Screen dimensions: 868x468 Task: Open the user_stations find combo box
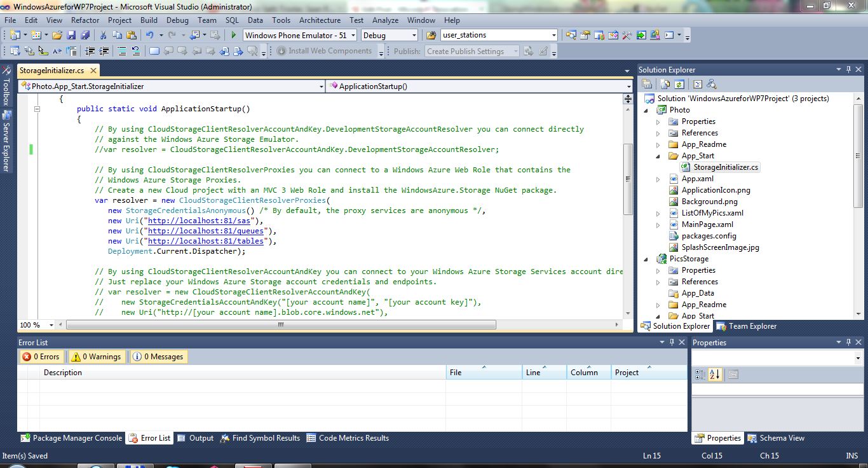coord(553,36)
